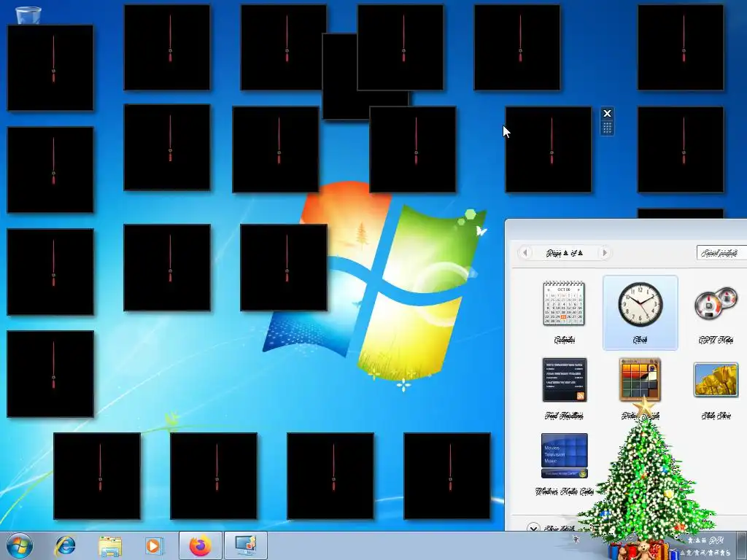Focus the Search gadgets field

pyautogui.click(x=721, y=253)
